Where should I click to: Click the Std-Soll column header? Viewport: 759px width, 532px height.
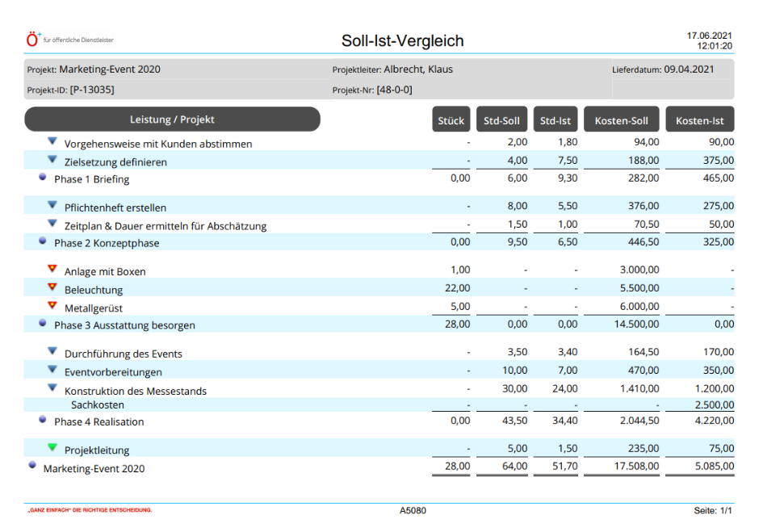(x=502, y=119)
